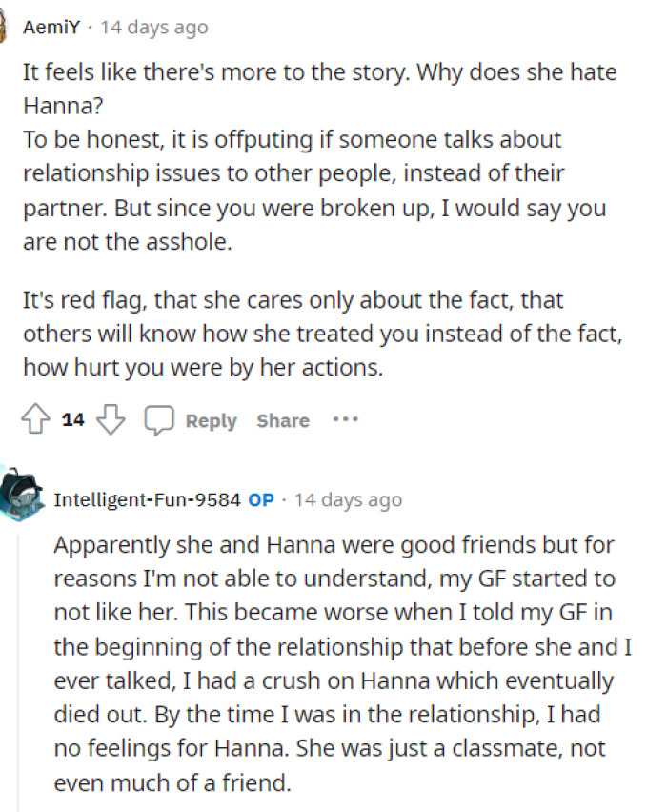This screenshot has height=812, width=667.
Task: Expand the collapsed comment options via ellipsis
Action: pyautogui.click(x=346, y=420)
